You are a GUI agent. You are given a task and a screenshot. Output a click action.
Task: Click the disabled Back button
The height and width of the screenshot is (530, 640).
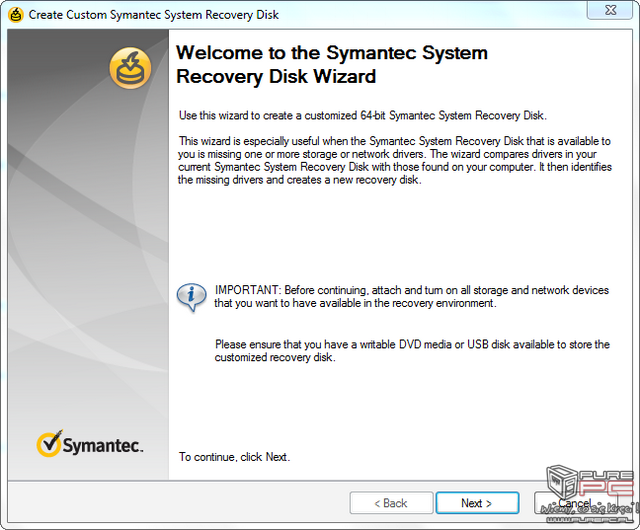(x=391, y=503)
